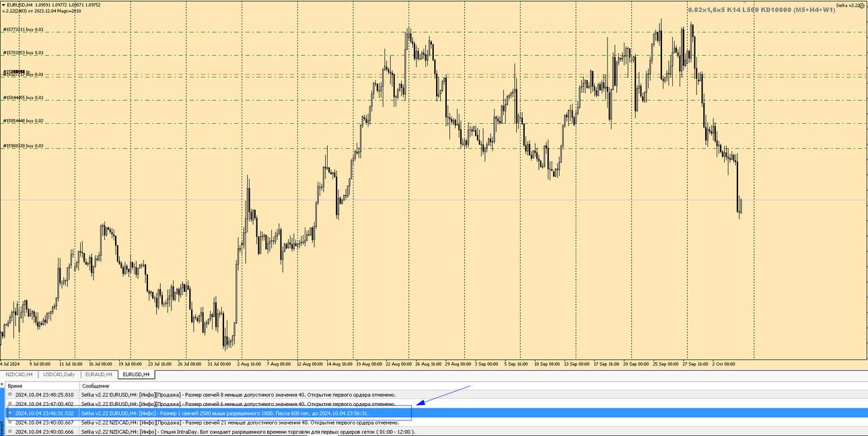This screenshot has width=868, height=436.
Task: Click the 5 Sep 16:00 time axis label
Action: click(x=517, y=363)
